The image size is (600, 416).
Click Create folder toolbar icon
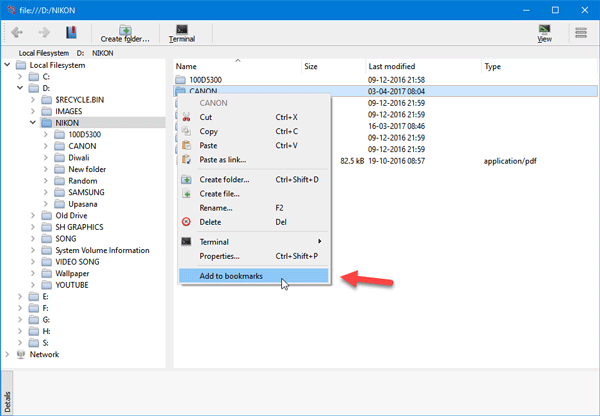tap(125, 34)
